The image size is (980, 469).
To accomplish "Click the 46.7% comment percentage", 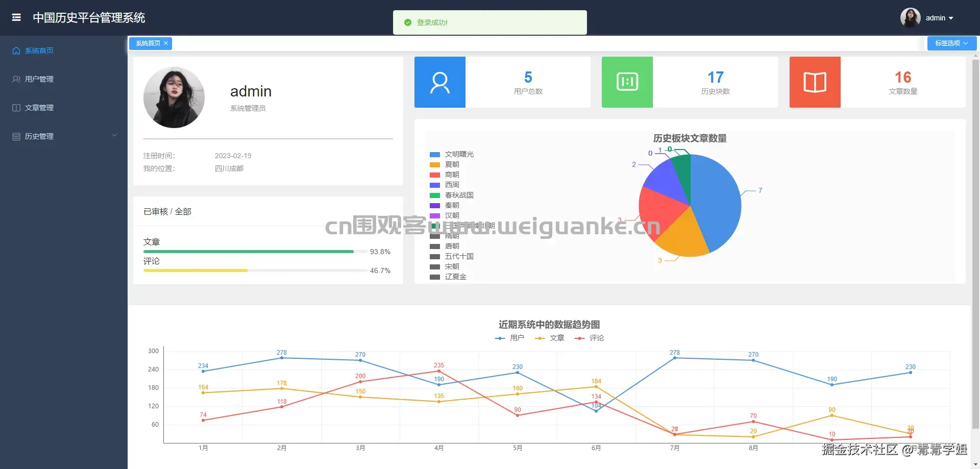I will 380,270.
